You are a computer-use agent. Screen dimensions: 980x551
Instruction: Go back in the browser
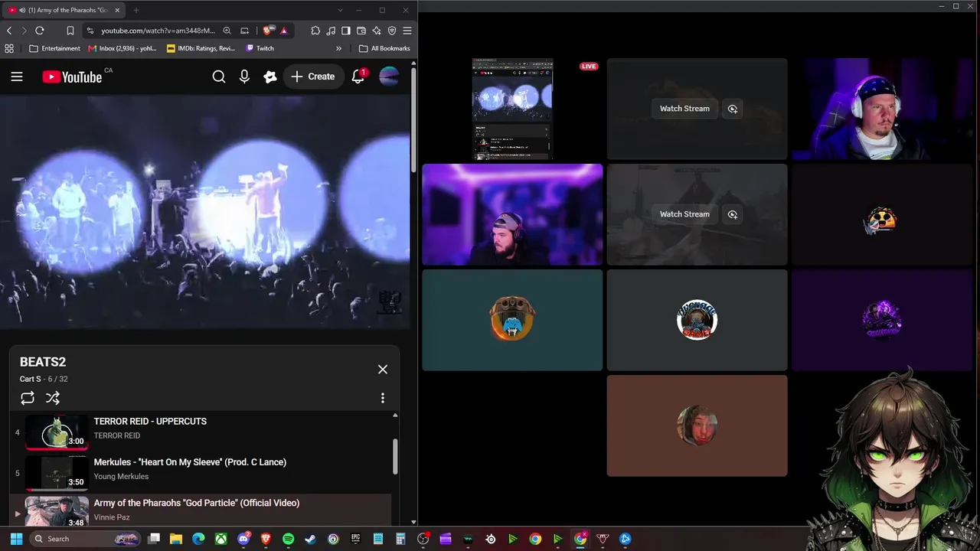[9, 31]
